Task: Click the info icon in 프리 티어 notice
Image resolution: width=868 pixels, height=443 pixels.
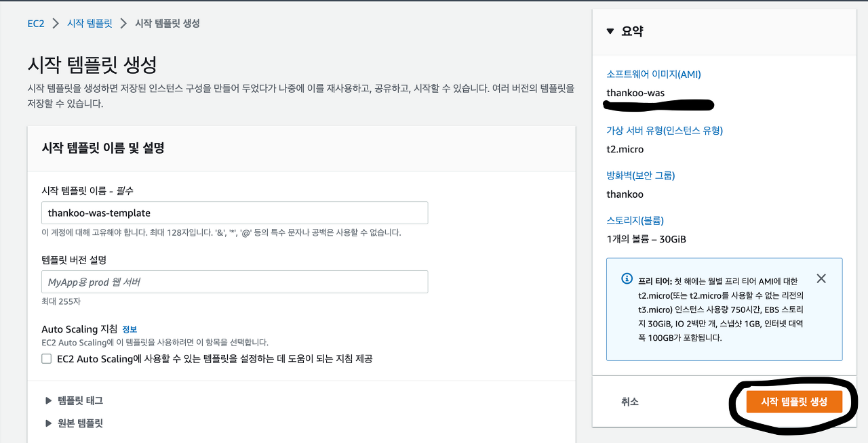Action: [627, 279]
